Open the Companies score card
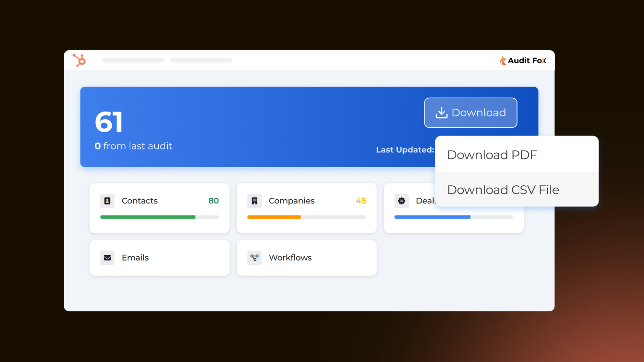 (x=307, y=208)
